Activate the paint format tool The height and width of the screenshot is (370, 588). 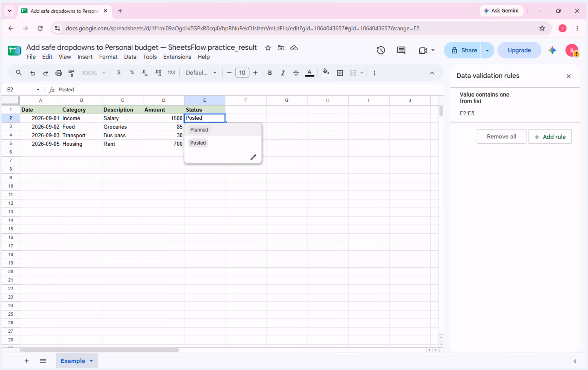[x=72, y=73]
